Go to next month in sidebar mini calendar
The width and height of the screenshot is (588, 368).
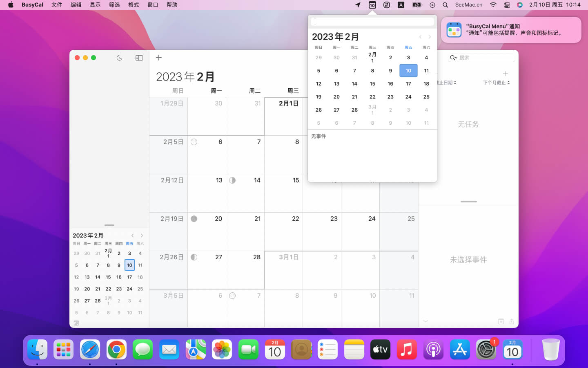click(x=142, y=236)
